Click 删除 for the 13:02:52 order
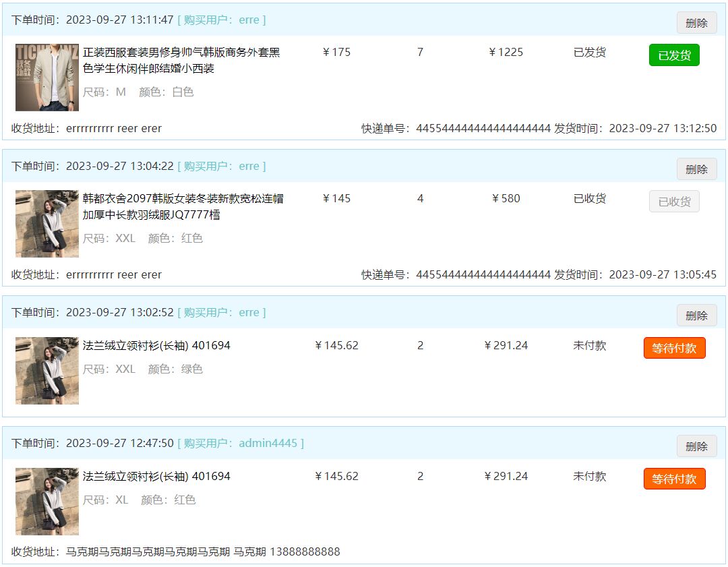The height and width of the screenshot is (567, 728). click(x=696, y=316)
